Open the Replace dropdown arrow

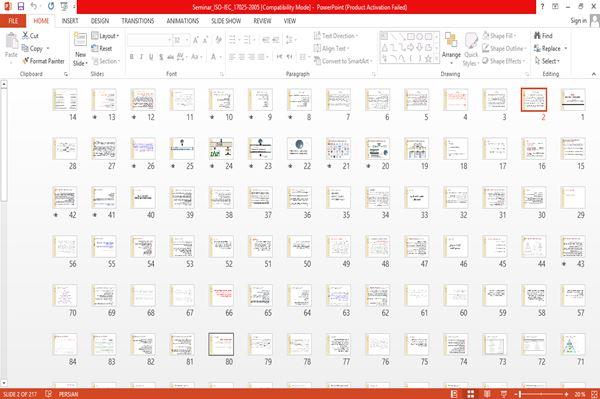(x=566, y=48)
